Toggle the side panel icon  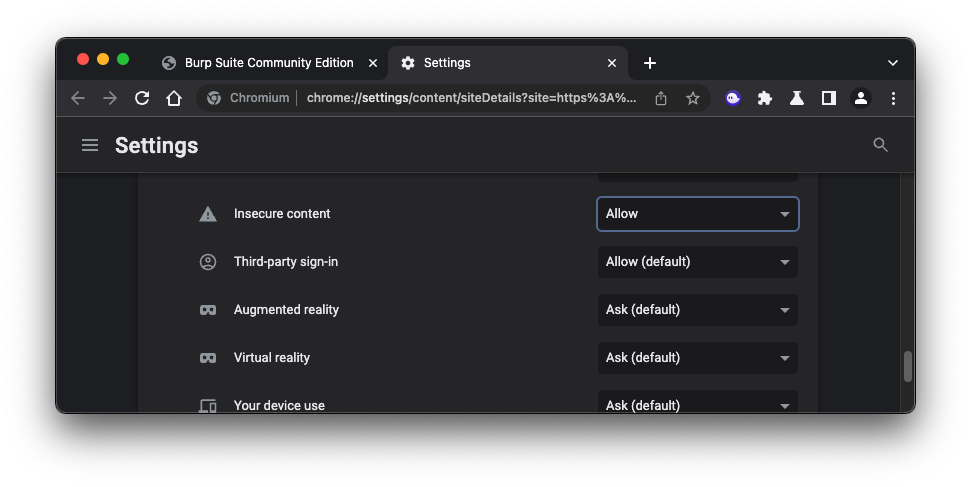tap(829, 98)
